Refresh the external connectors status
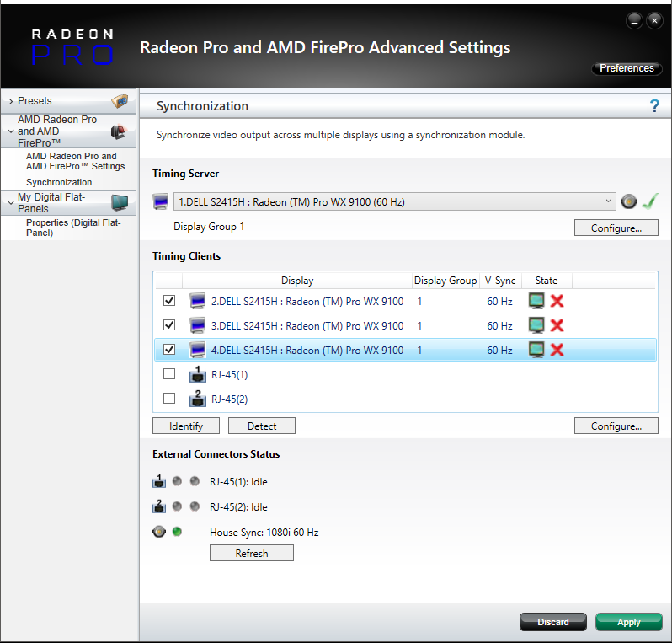The width and height of the screenshot is (672, 643). [252, 554]
